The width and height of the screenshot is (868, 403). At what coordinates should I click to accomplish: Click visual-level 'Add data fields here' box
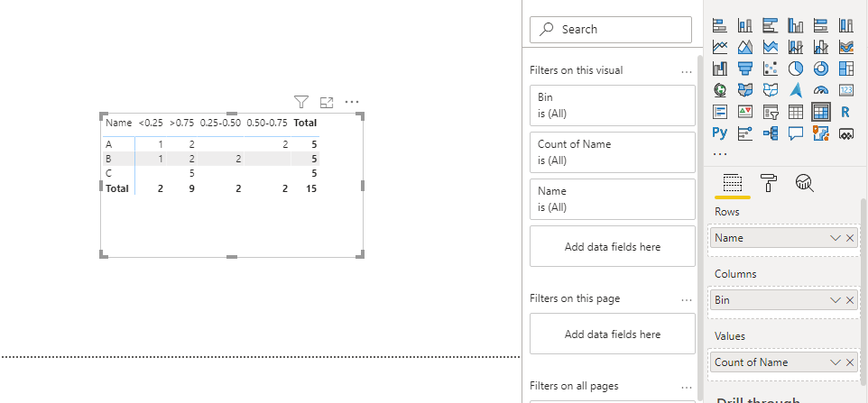613,246
